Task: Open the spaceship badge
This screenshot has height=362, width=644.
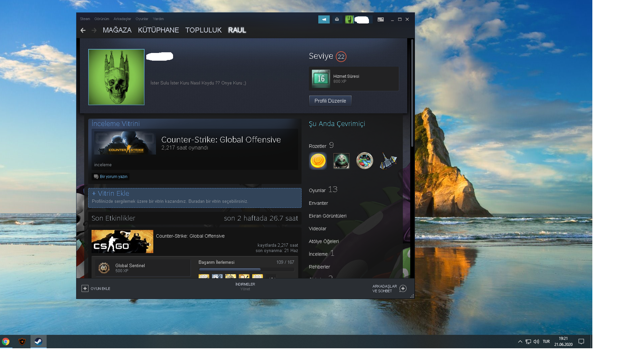Action: click(388, 161)
